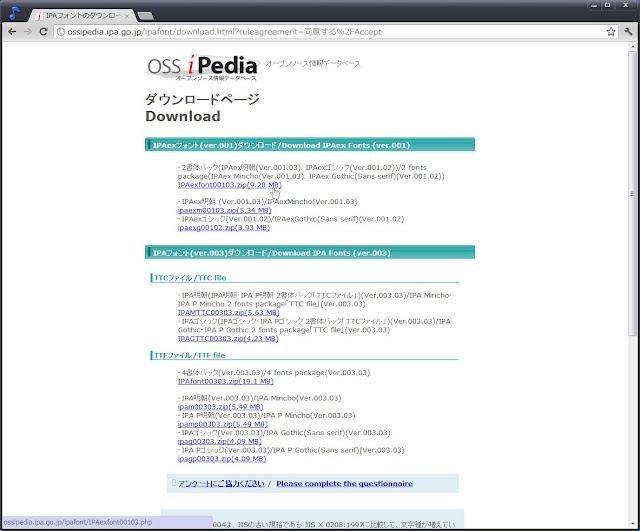This screenshot has width=640, height=531.
Task: Click the 'TTCファイル / TTC file' subheading
Action: click(190, 278)
